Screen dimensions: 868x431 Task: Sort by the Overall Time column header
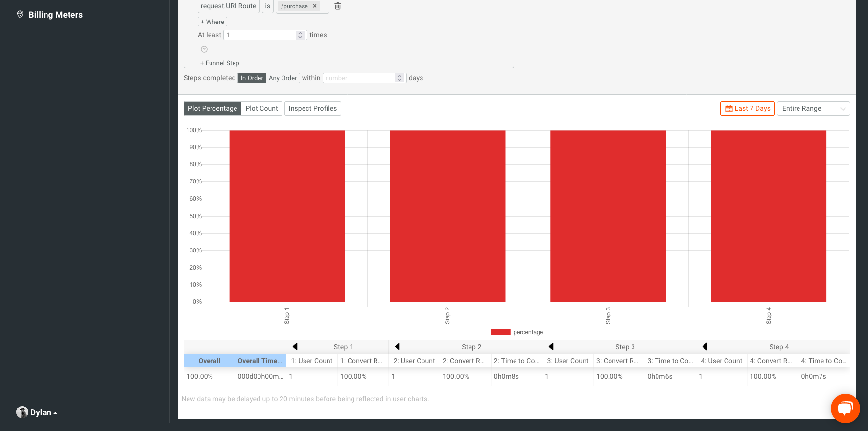pyautogui.click(x=260, y=361)
